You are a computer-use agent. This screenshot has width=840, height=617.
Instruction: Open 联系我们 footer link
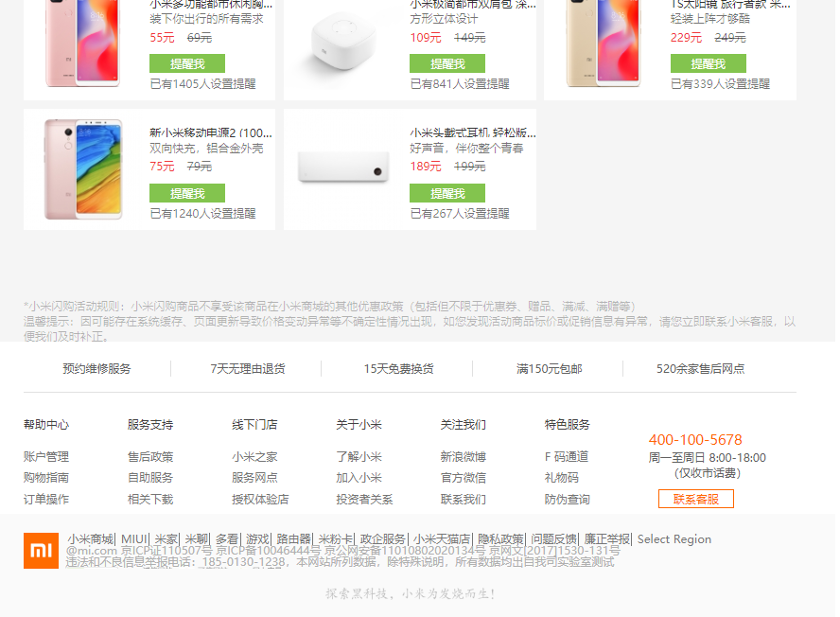pyautogui.click(x=463, y=499)
